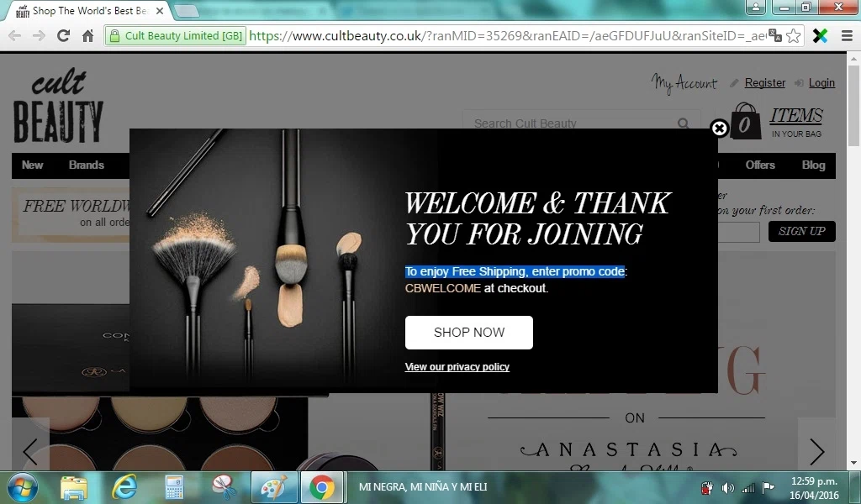Click the Chrome user profile icon
861x504 pixels.
pos(756,7)
